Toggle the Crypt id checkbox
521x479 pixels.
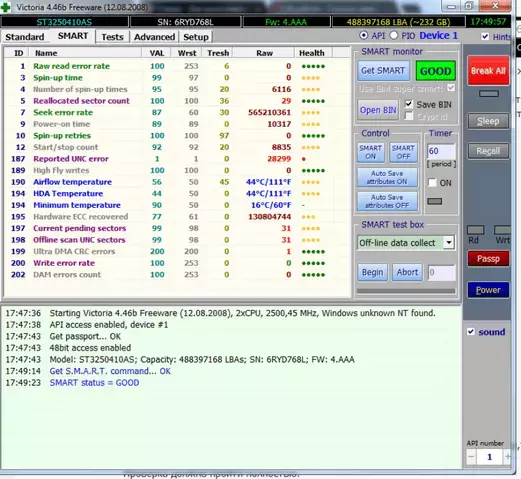[409, 116]
